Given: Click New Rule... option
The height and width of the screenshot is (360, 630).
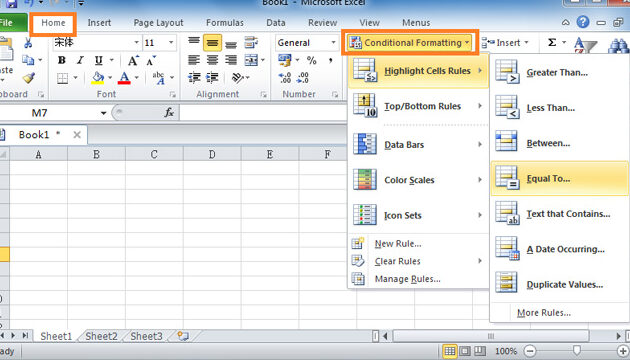Looking at the screenshot, I should click(398, 243).
